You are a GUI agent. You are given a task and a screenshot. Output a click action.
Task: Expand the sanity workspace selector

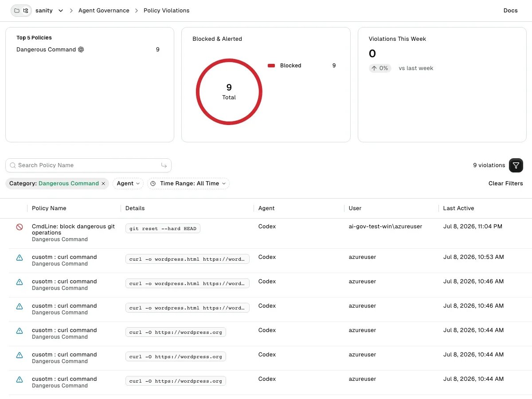tap(49, 11)
